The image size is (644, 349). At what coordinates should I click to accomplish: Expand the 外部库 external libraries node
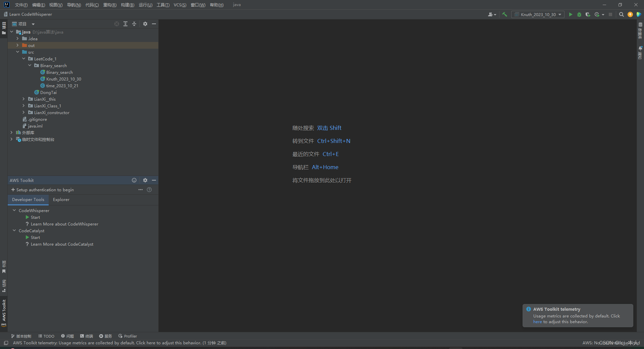point(11,133)
